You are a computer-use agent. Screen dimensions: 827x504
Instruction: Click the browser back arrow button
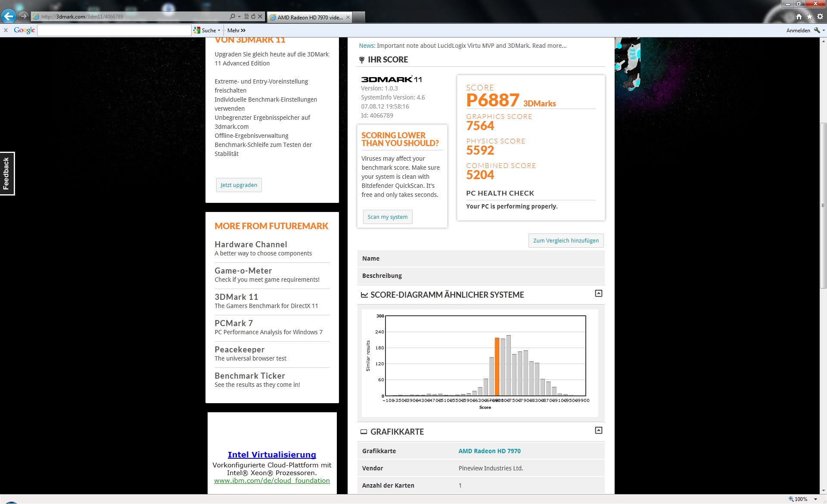pyautogui.click(x=9, y=16)
